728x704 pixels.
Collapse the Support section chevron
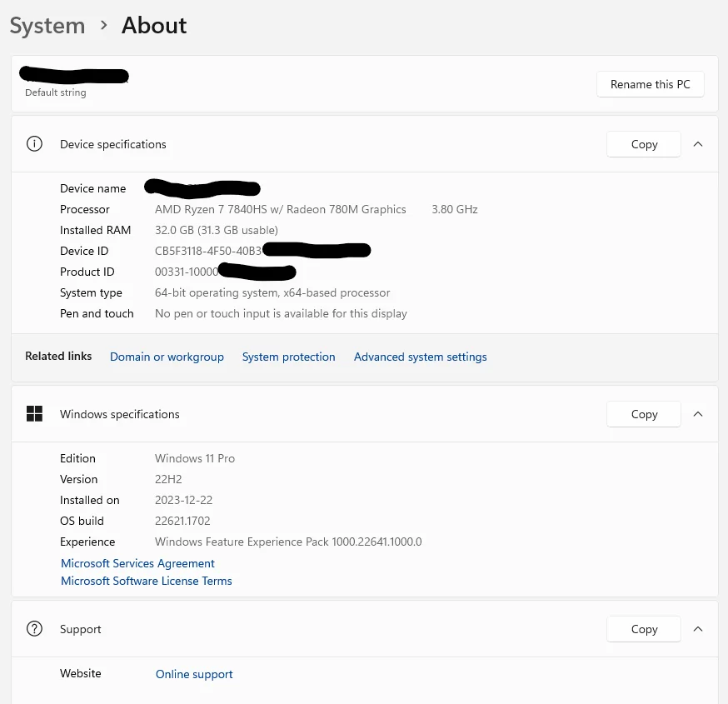(x=698, y=629)
